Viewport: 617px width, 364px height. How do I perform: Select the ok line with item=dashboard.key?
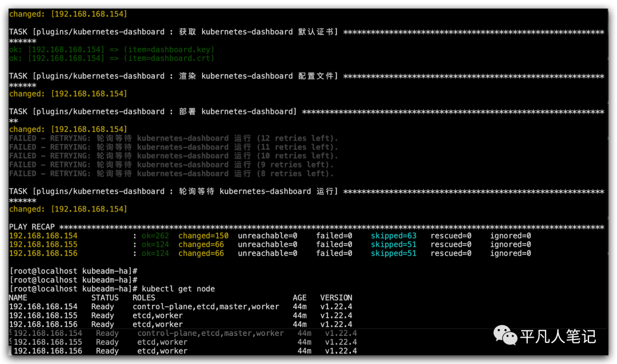click(112, 50)
